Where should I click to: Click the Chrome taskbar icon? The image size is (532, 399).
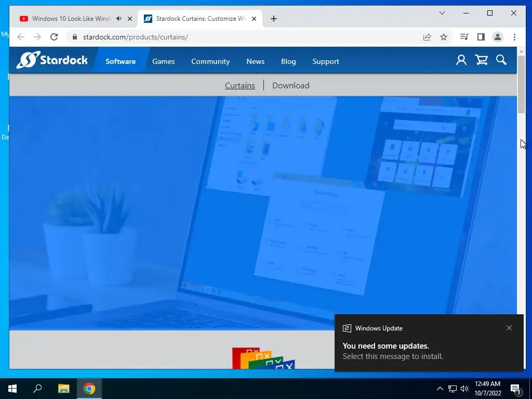[89, 389]
